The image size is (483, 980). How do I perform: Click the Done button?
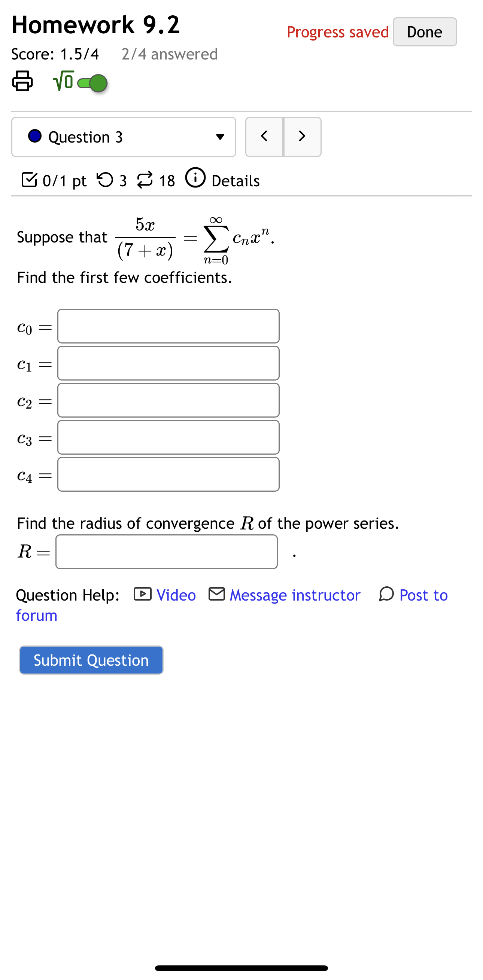click(424, 32)
